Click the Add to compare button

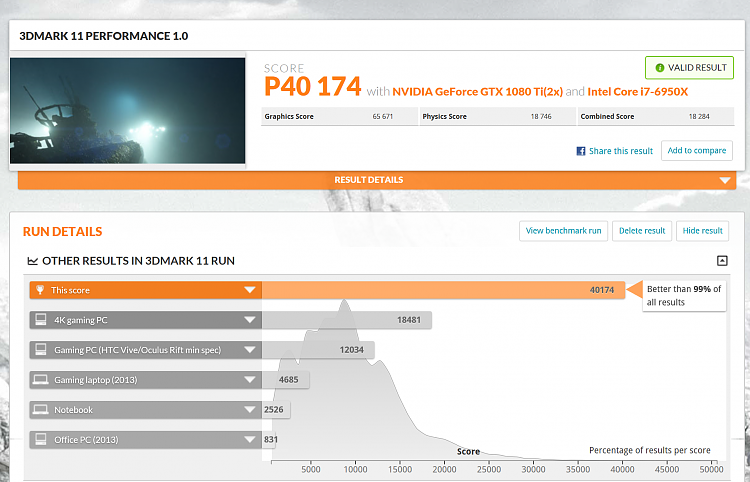point(697,151)
